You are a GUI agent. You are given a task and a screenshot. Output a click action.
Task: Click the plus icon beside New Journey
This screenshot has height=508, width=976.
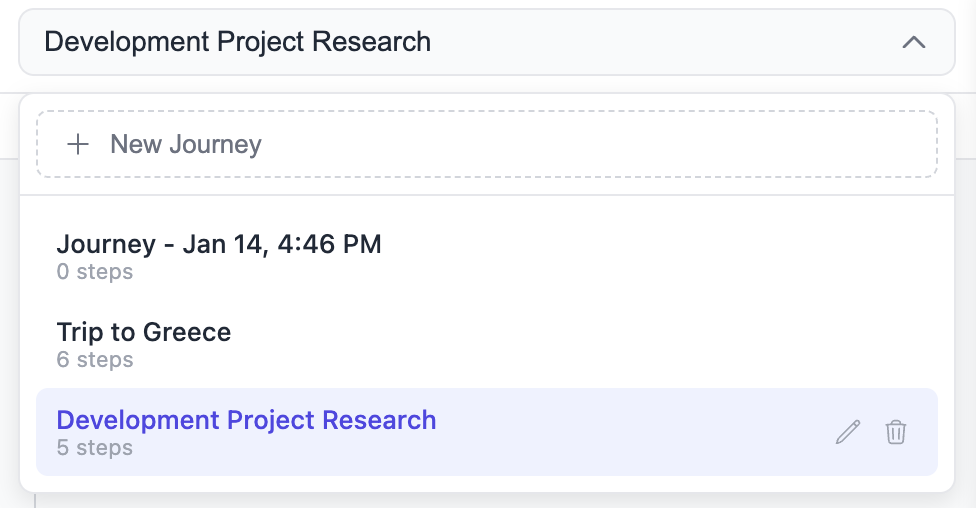point(77,144)
